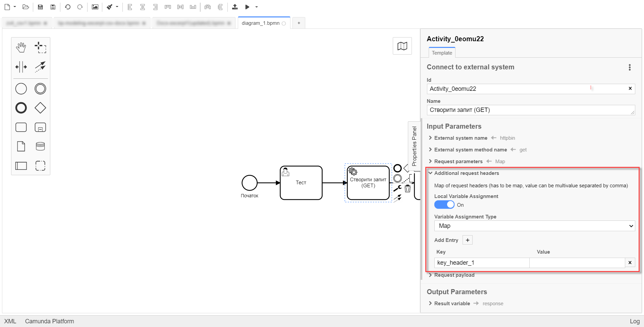The image size is (644, 327).
Task: Create a start event from palette
Action: pos(21,89)
